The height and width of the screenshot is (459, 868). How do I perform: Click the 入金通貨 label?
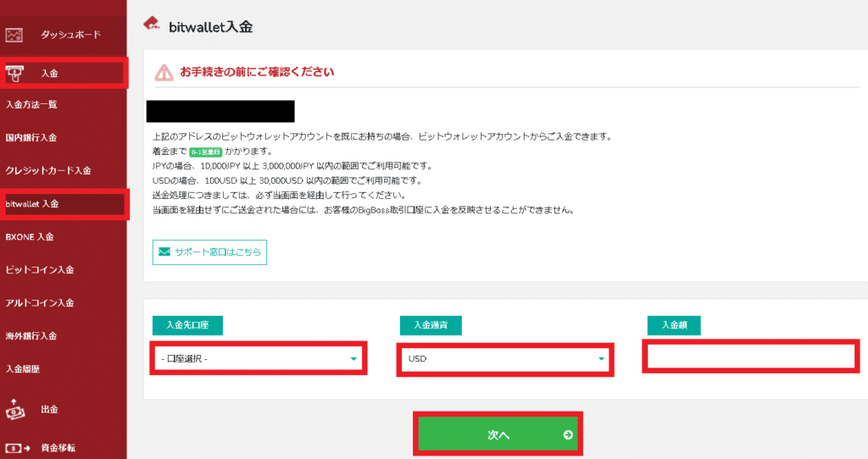431,325
